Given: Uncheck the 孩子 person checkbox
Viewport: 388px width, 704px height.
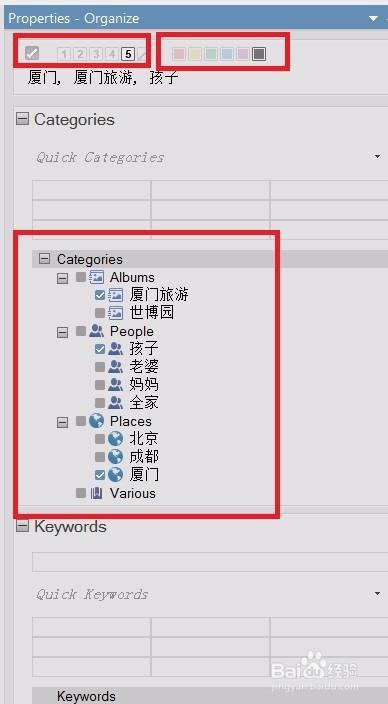Looking at the screenshot, I should 100,349.
